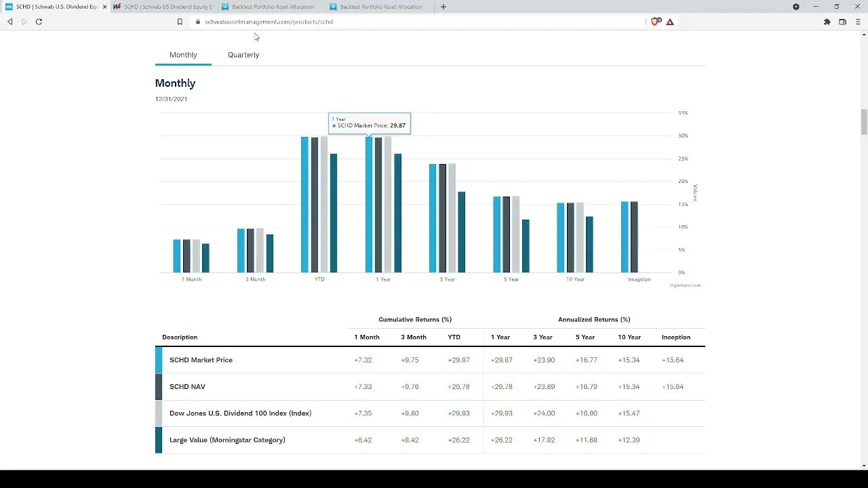Switch to the first SCHD Schwab U.S. Dividend tab
Image resolution: width=868 pixels, height=488 pixels.
point(54,7)
